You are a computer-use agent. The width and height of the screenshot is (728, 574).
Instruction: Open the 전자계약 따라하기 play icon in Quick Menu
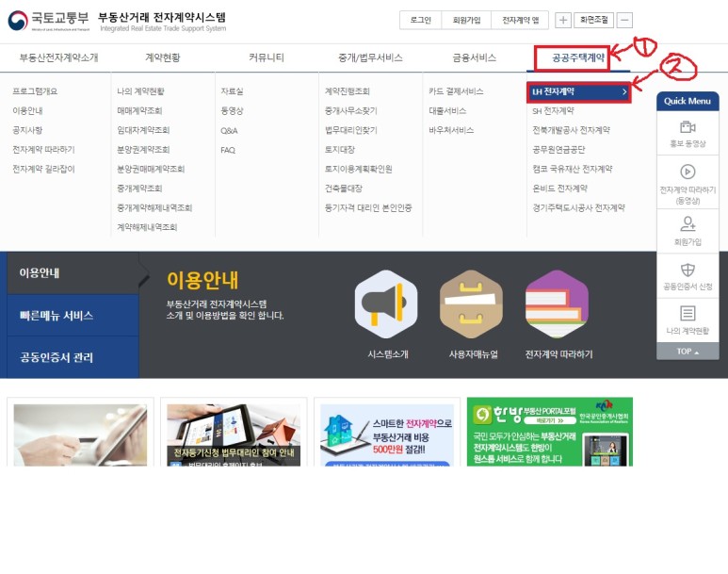click(x=688, y=172)
